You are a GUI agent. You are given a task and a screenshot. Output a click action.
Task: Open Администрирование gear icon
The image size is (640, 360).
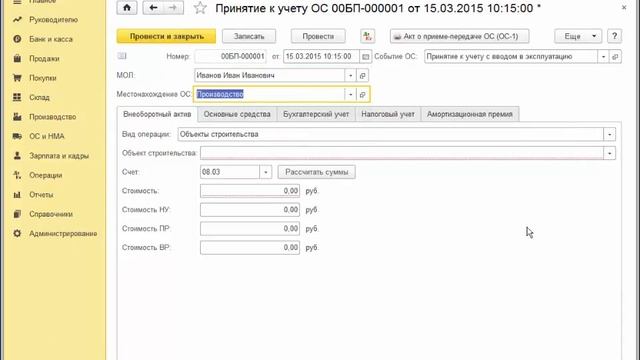tap(17, 233)
